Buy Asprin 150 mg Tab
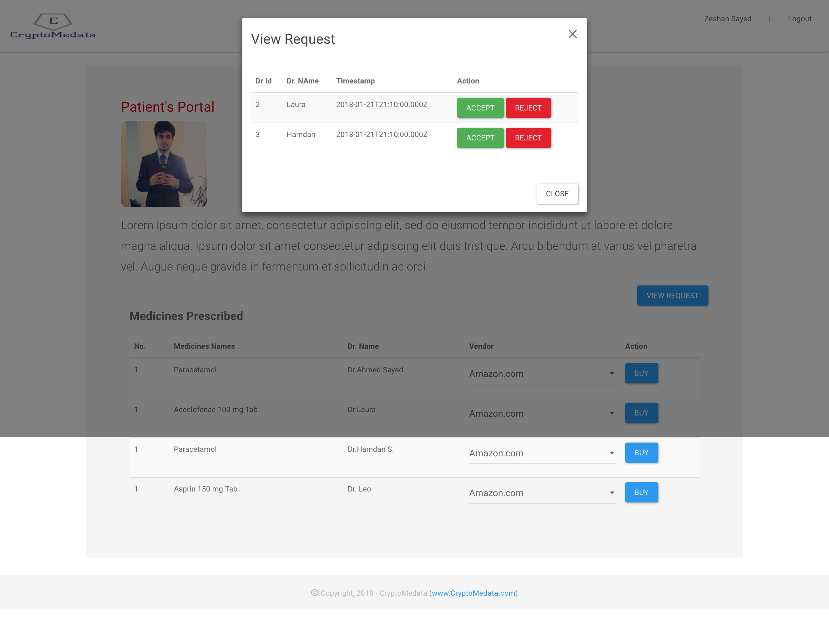This screenshot has width=829, height=644. pyautogui.click(x=641, y=492)
